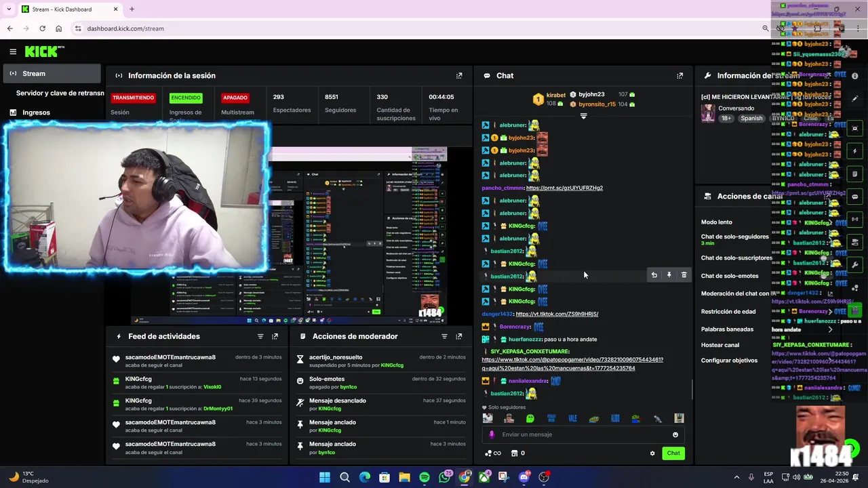
Task: Click the 18+ tag
Action: (726, 118)
